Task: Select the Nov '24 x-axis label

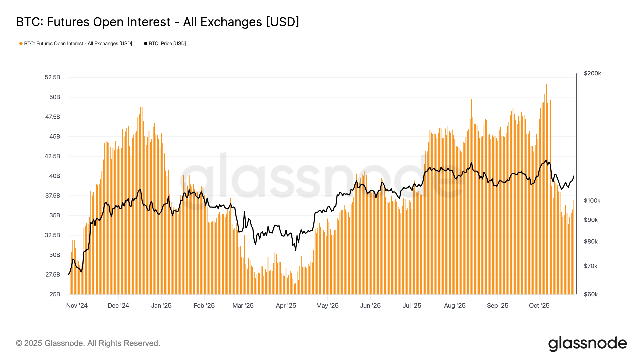Action: point(77,305)
